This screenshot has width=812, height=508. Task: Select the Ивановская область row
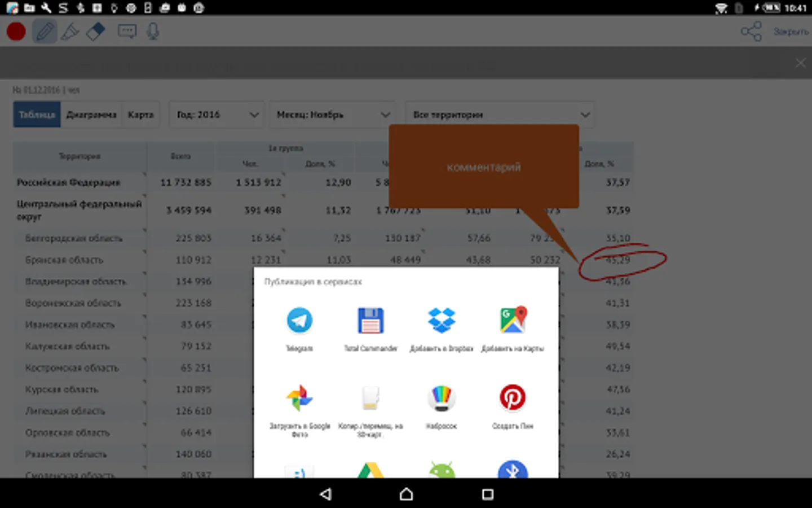coord(323,325)
